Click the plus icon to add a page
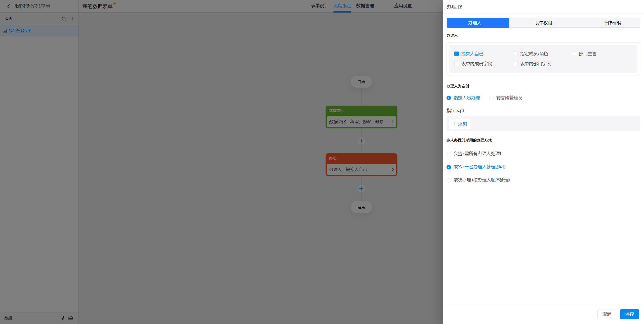The height and width of the screenshot is (324, 644). 72,19
